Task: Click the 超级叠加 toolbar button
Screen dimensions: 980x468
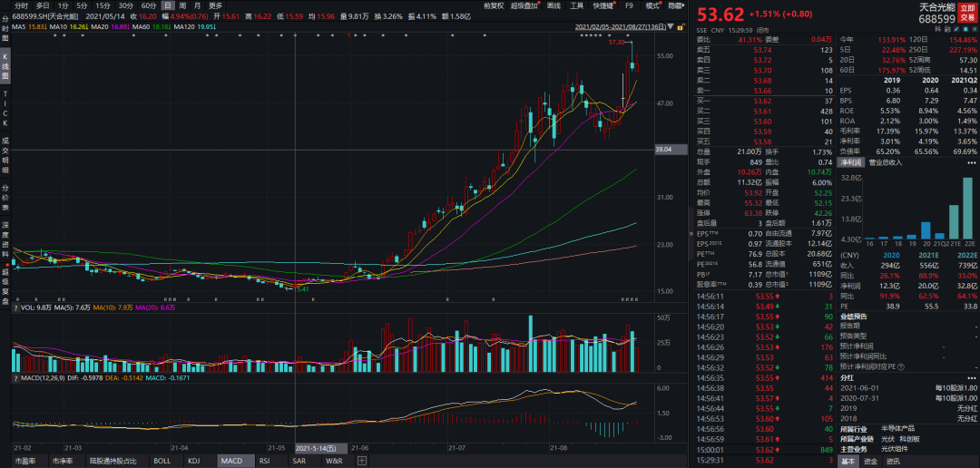Action: click(x=525, y=5)
